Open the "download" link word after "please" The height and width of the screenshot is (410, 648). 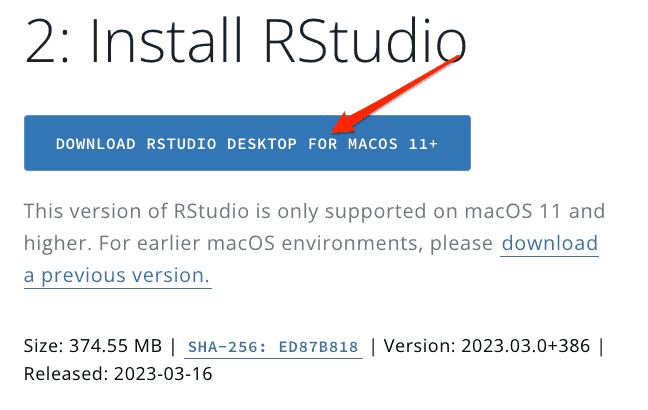(549, 243)
